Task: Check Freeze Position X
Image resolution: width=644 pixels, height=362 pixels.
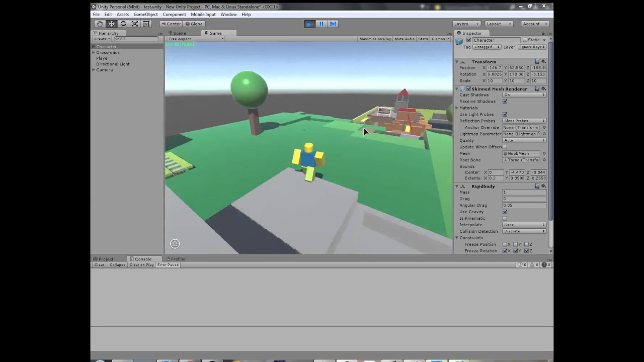Action: click(x=505, y=244)
